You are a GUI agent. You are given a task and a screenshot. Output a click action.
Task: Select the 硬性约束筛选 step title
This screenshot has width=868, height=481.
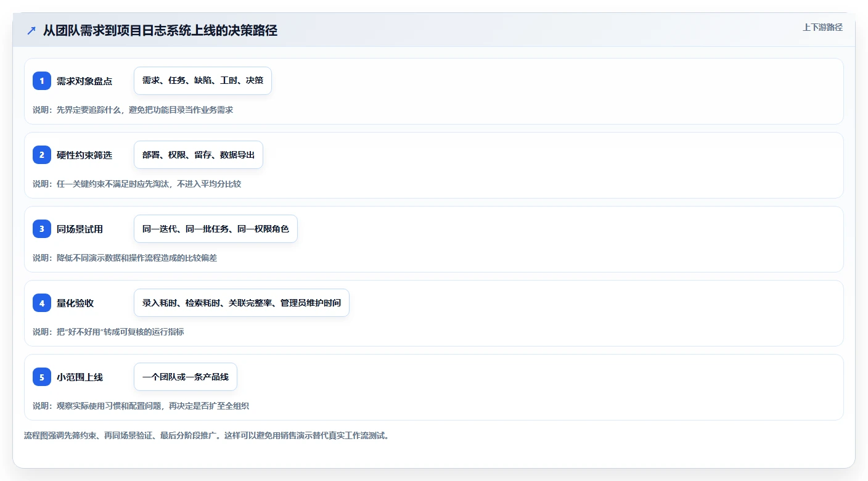pyautogui.click(x=84, y=155)
